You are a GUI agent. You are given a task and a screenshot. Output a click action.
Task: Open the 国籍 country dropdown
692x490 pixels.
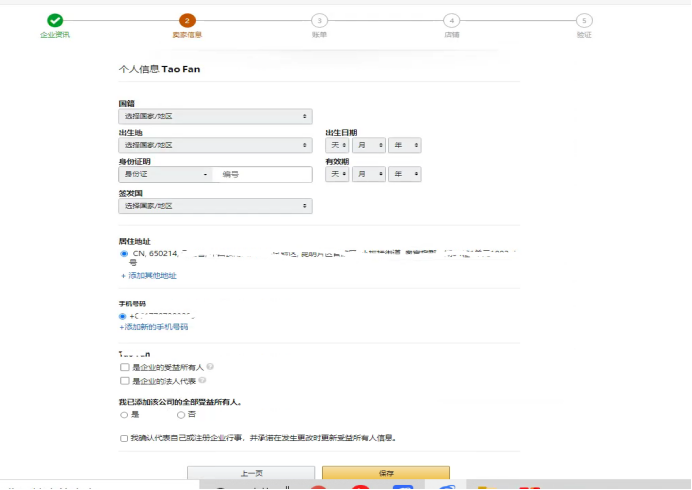pyautogui.click(x=215, y=117)
